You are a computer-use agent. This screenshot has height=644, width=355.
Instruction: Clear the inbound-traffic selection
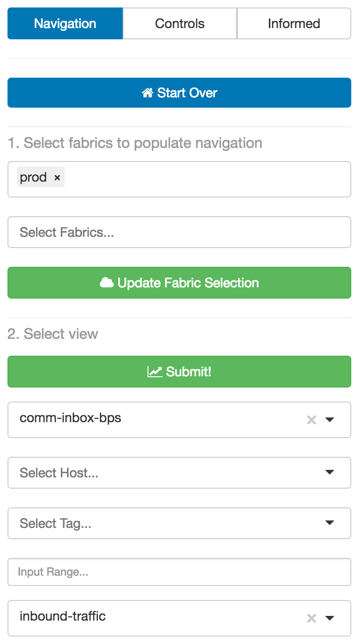tap(311, 618)
